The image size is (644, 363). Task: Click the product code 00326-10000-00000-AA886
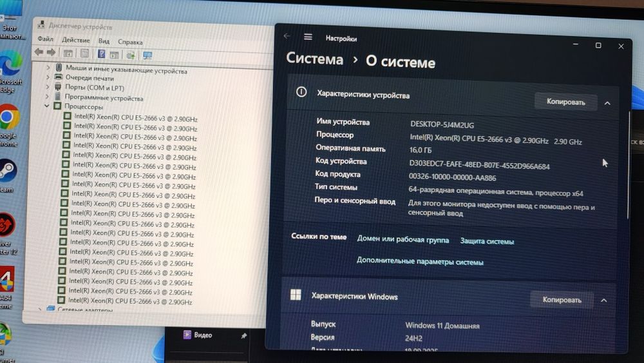click(x=452, y=177)
